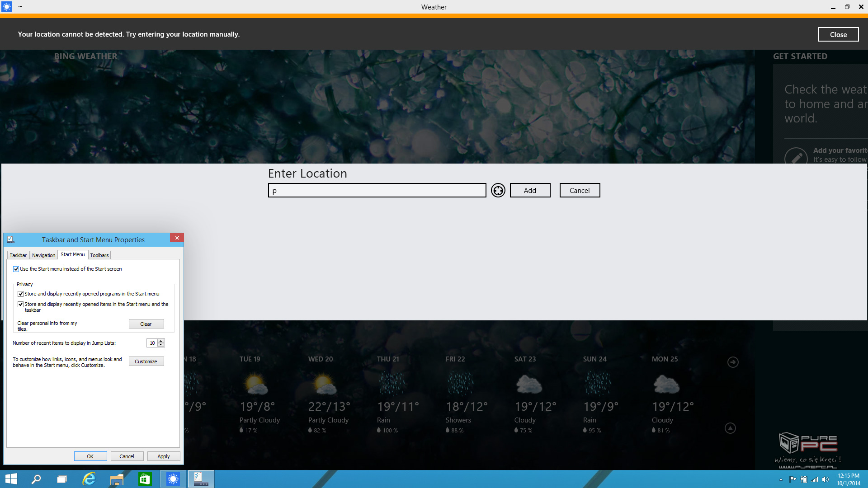Select the SAT 23 Cloudy forecast
This screenshot has height=488, width=868.
535,395
